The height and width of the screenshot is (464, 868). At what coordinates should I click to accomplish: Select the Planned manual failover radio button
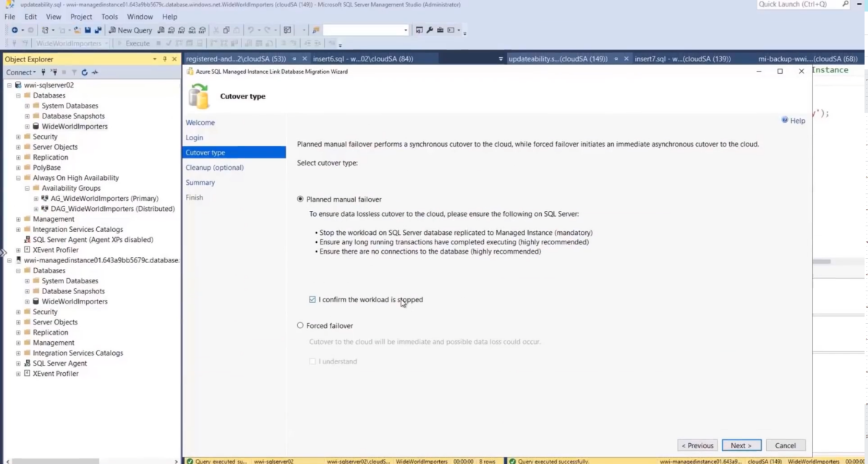pos(301,199)
